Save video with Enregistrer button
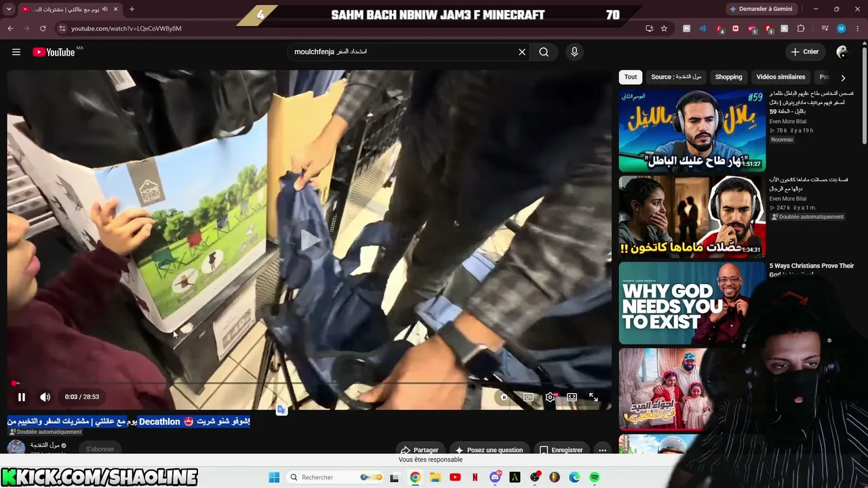Image resolution: width=868 pixels, height=488 pixels. point(561,450)
